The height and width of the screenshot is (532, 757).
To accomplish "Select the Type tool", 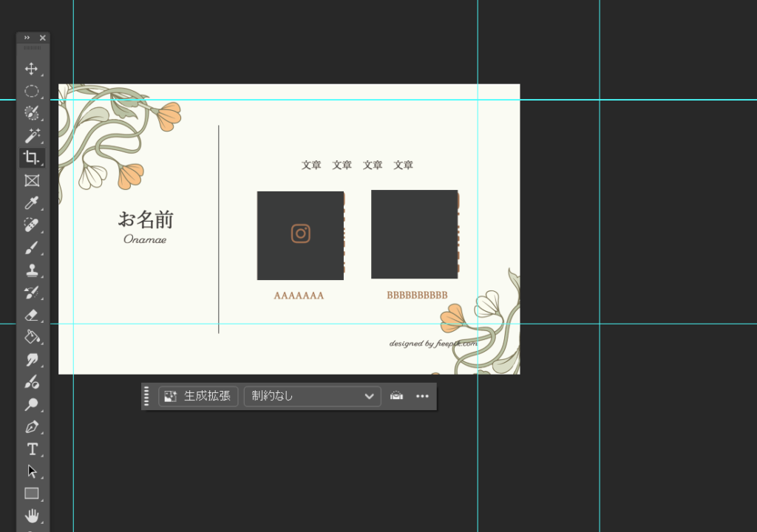I will click(x=32, y=449).
